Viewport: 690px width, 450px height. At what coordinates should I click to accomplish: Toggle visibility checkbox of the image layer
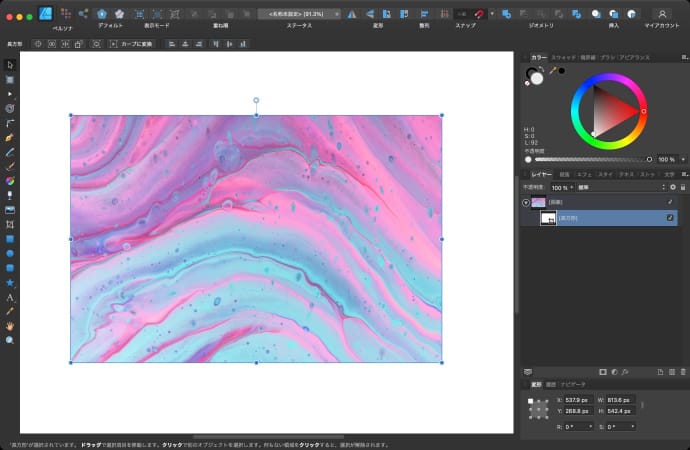tap(670, 202)
